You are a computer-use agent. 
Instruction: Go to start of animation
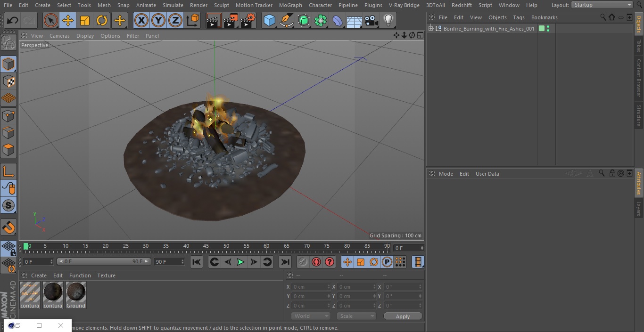[197, 262]
